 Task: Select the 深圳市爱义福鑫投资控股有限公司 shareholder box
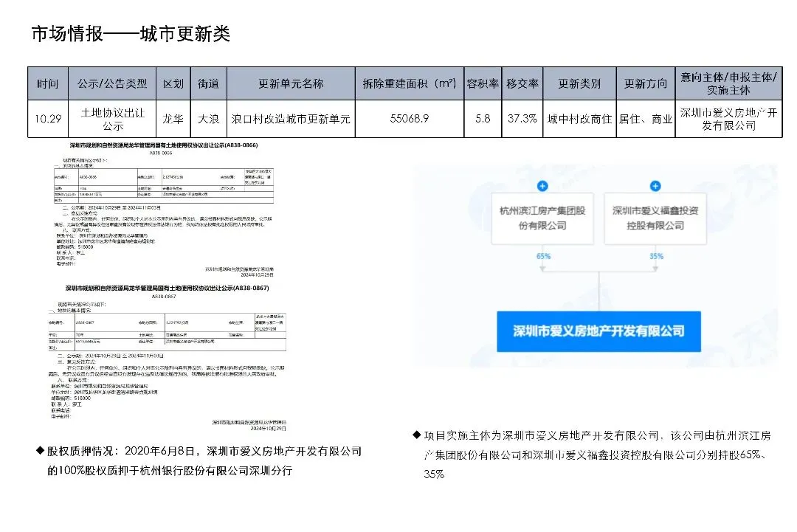tap(655, 218)
